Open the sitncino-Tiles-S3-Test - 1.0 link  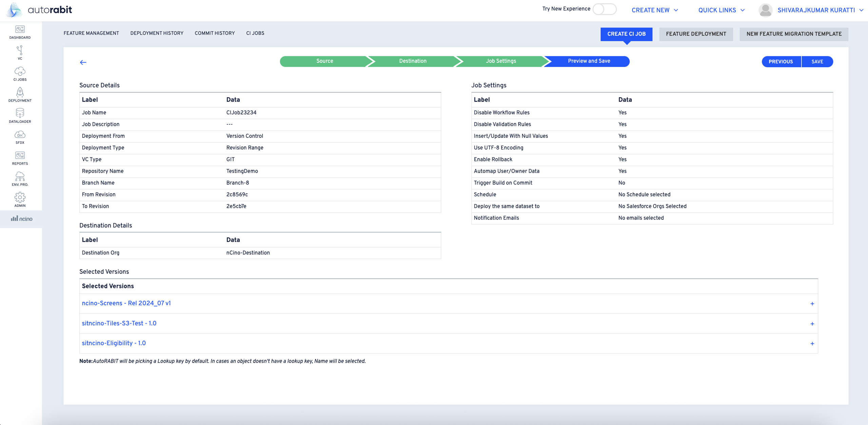(119, 324)
